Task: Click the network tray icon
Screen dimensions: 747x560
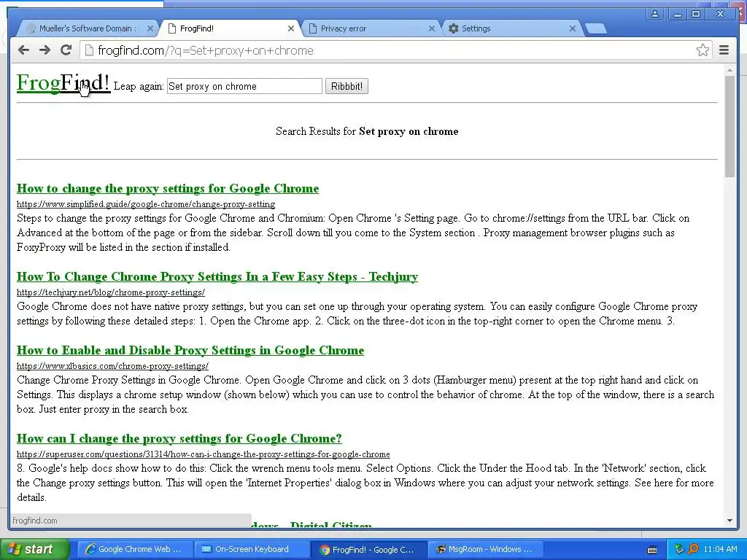Action: (679, 549)
